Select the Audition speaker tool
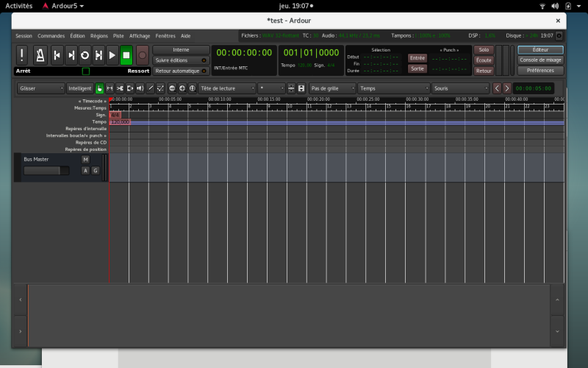Viewport: 588px width, 368px height. [140, 88]
